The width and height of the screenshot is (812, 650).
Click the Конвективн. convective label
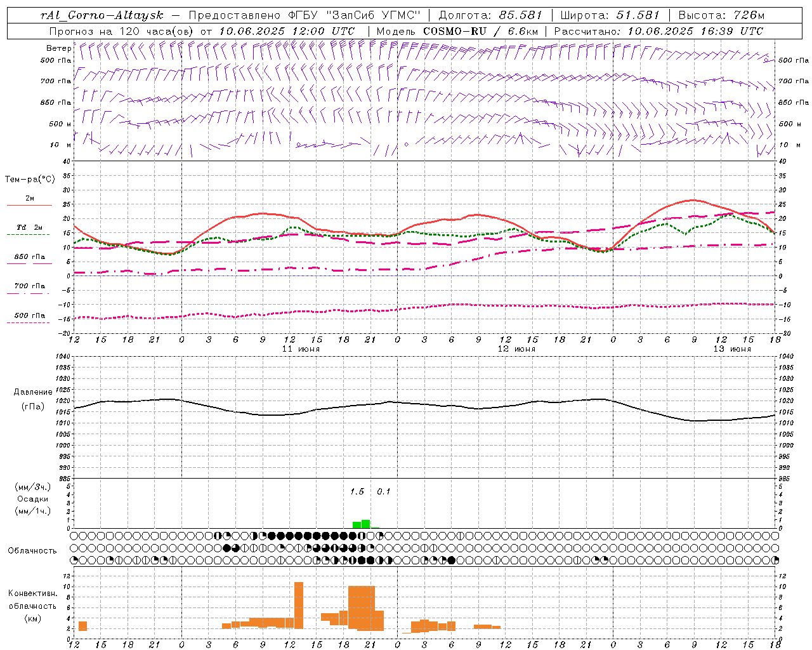coord(33,594)
